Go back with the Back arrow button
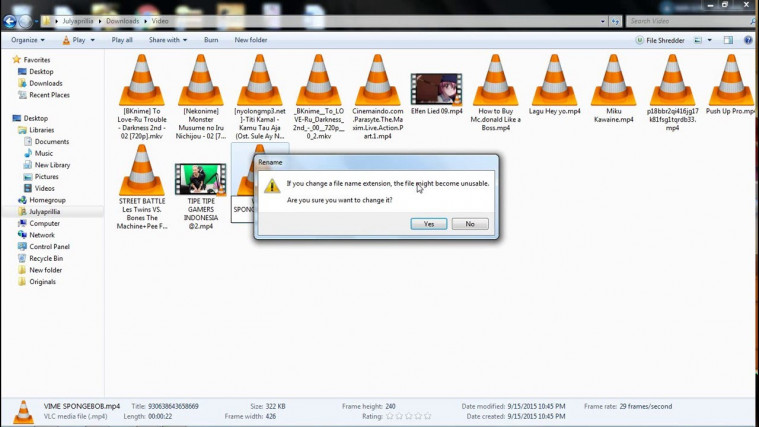Image resolution: width=759 pixels, height=427 pixels. pyautogui.click(x=10, y=21)
